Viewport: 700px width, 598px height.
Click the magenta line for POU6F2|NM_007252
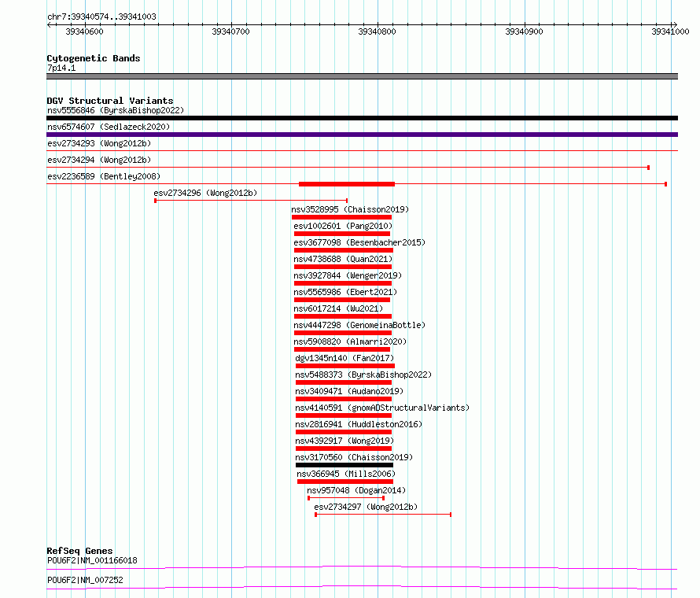362,587
